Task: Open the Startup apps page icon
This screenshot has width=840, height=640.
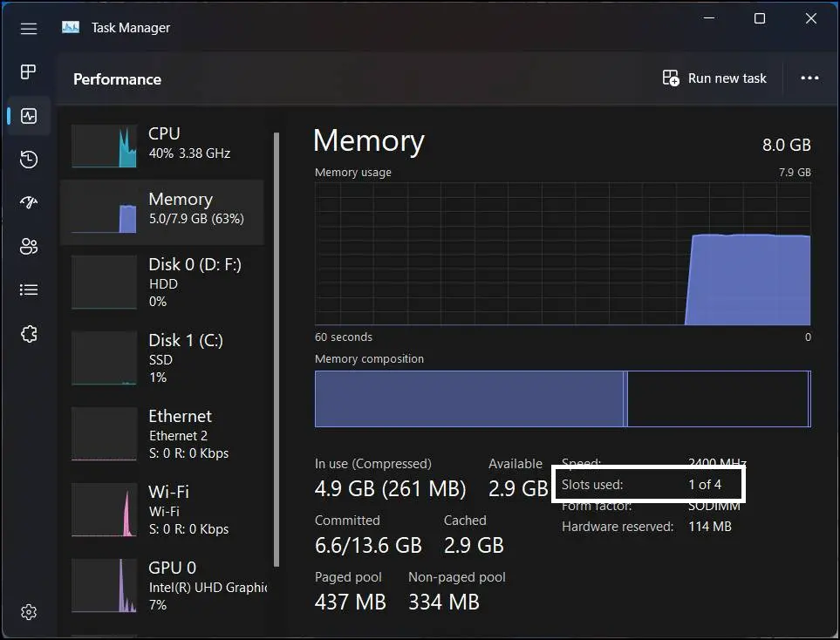Action: (x=29, y=202)
